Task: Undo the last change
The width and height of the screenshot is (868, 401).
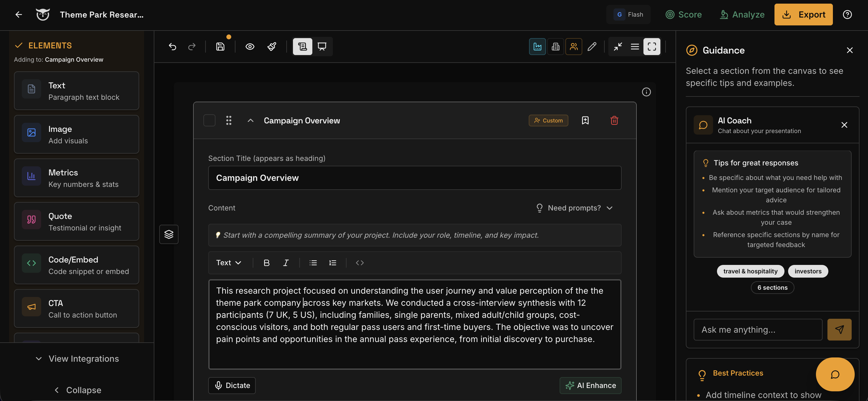Action: pos(173,47)
